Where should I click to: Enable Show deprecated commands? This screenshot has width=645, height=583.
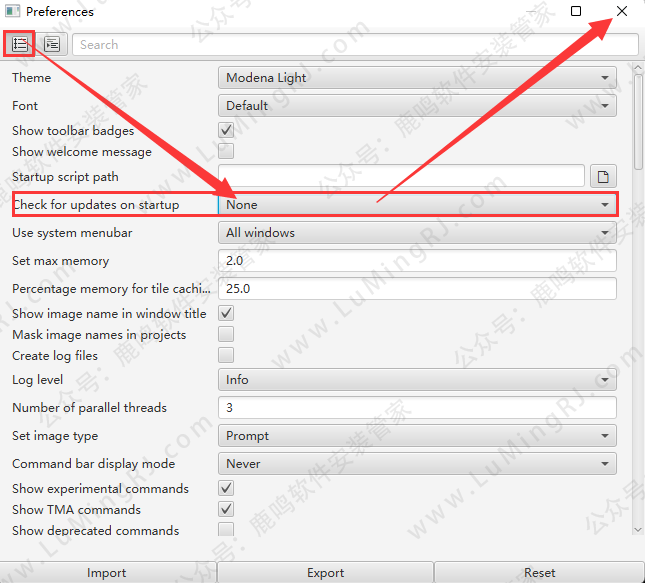(226, 530)
